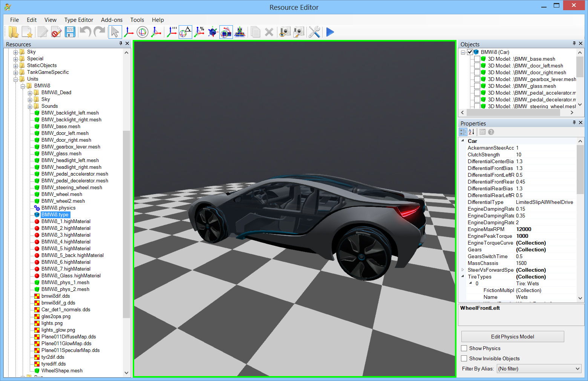Screen dimensions: 588x381
Task: Click the axis arrows with ruler ticks icon
Action: (x=172, y=32)
